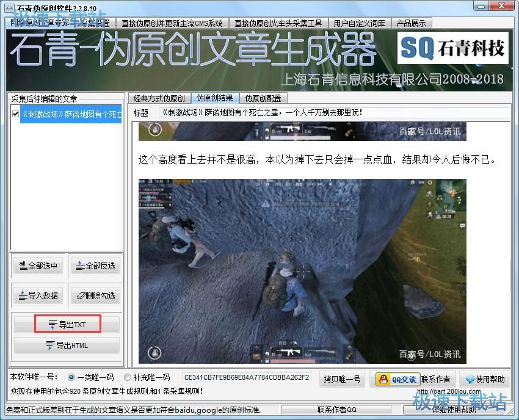Click the large cliff gameplay image
Viewport: 519px width, 420px height.
[302, 272]
